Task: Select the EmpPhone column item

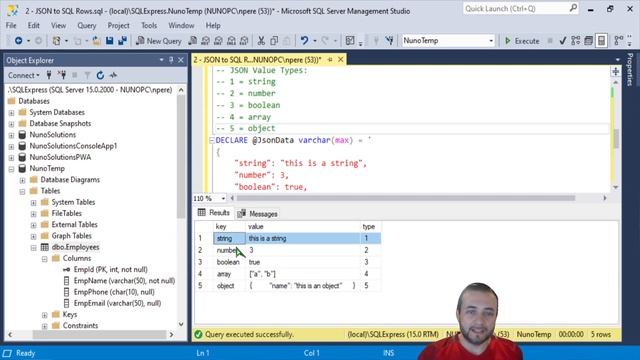Action: [114, 292]
